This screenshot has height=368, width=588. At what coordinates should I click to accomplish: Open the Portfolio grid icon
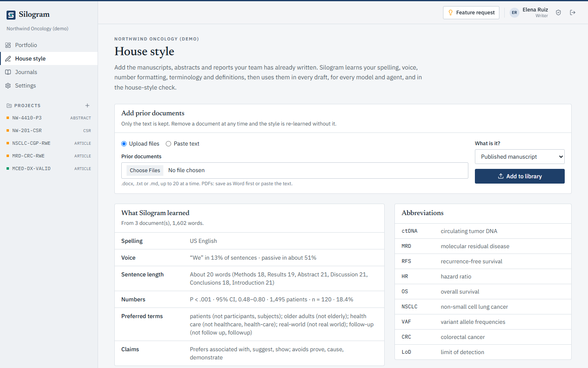click(x=8, y=45)
